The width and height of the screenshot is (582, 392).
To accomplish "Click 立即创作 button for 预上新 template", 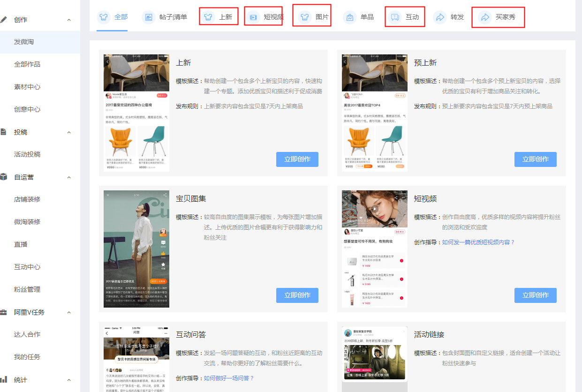I will (x=535, y=159).
